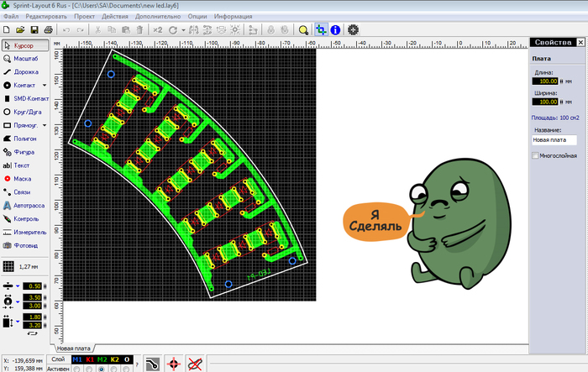Open the track width preset dropdown arrow

18,286
